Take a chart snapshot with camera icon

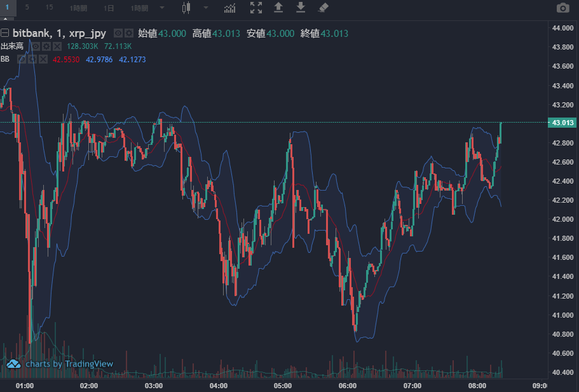(562, 8)
